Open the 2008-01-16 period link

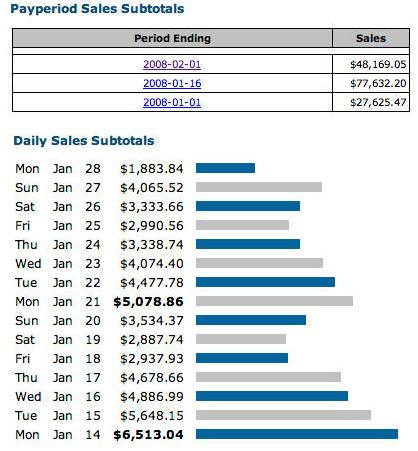tap(172, 83)
